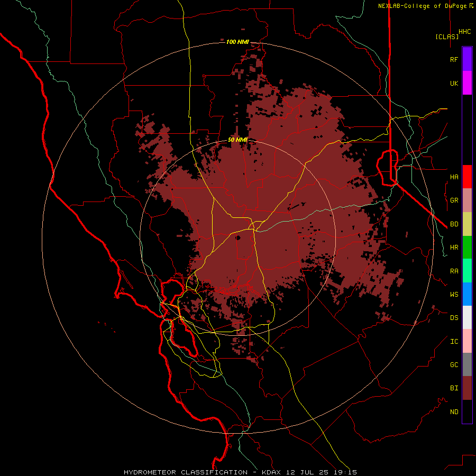This screenshot has width=476, height=476.
Task: Select the BD yellow legend swatch
Action: (x=467, y=224)
